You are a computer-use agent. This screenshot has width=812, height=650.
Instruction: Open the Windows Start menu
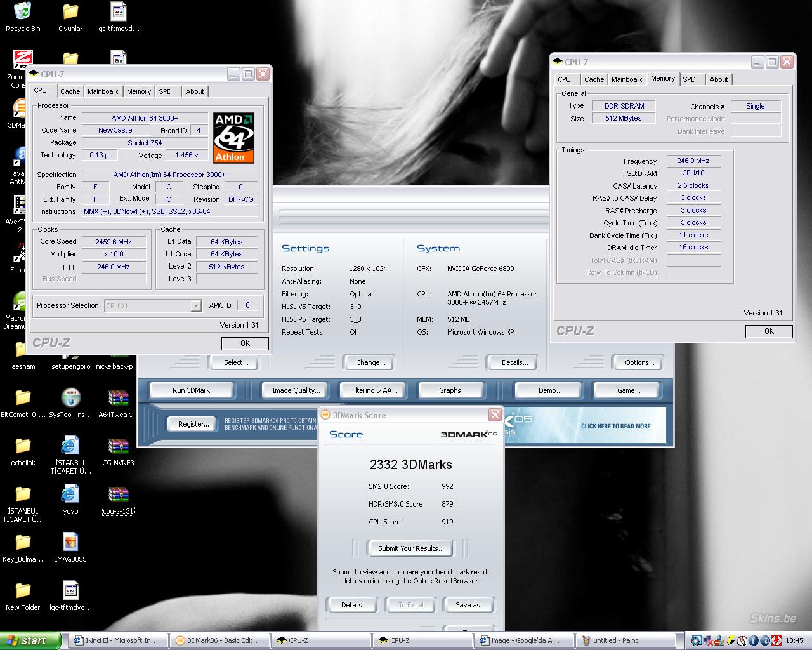30,640
